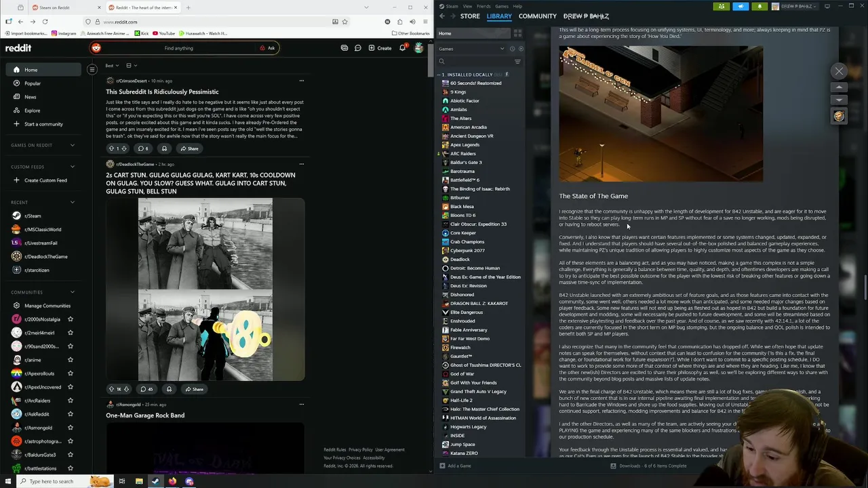Image resolution: width=868 pixels, height=488 pixels.
Task: Go back in Steam navigation
Action: click(442, 16)
